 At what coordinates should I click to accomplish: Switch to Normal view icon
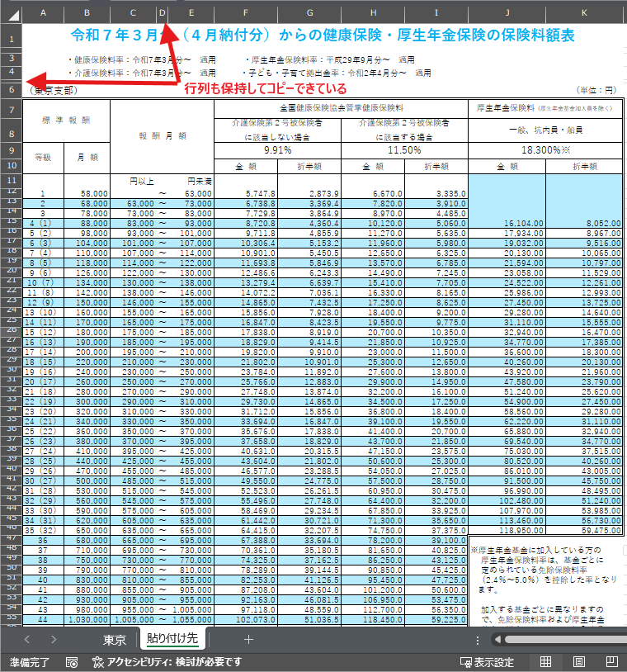[545, 662]
